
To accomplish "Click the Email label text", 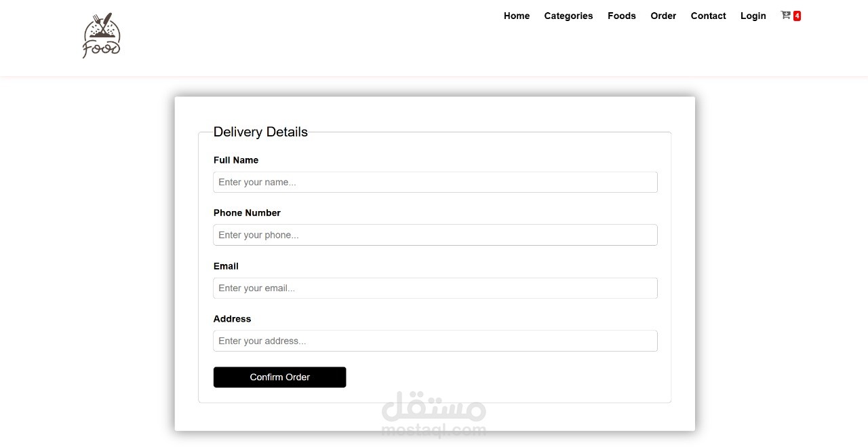I will pyautogui.click(x=226, y=266).
